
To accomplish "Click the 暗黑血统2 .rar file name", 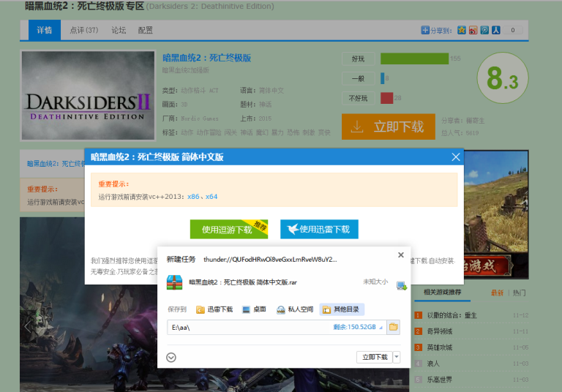I will [243, 282].
